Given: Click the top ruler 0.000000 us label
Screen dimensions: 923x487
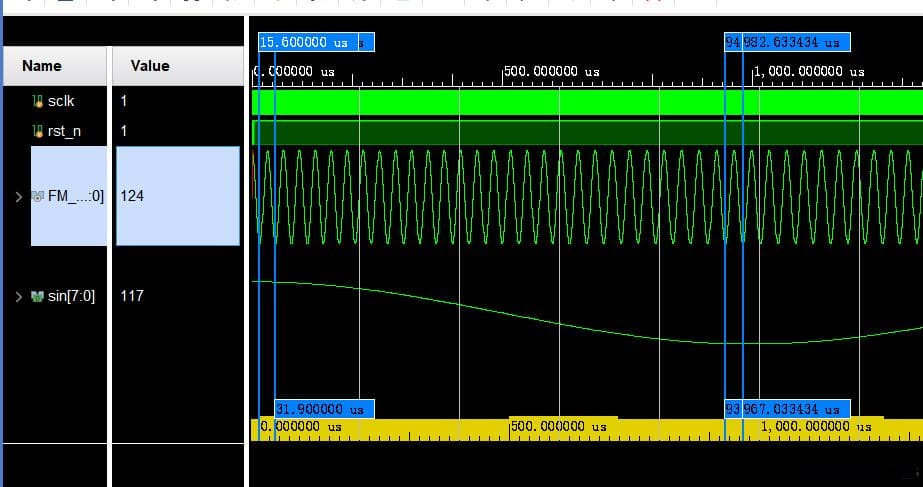Looking at the screenshot, I should pyautogui.click(x=294, y=72).
